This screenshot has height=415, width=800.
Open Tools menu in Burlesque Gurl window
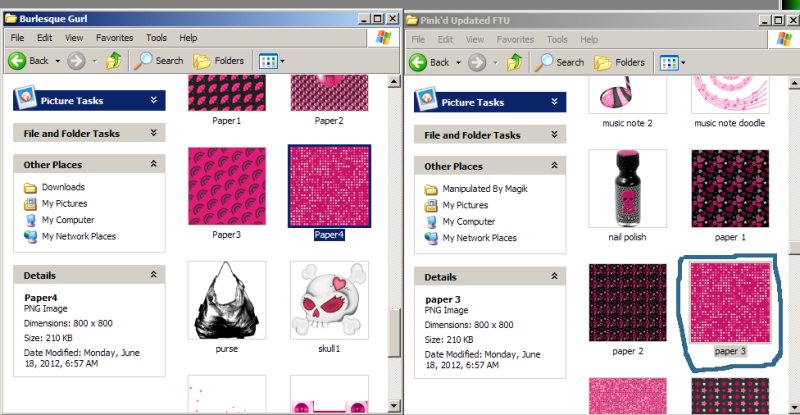click(156, 38)
